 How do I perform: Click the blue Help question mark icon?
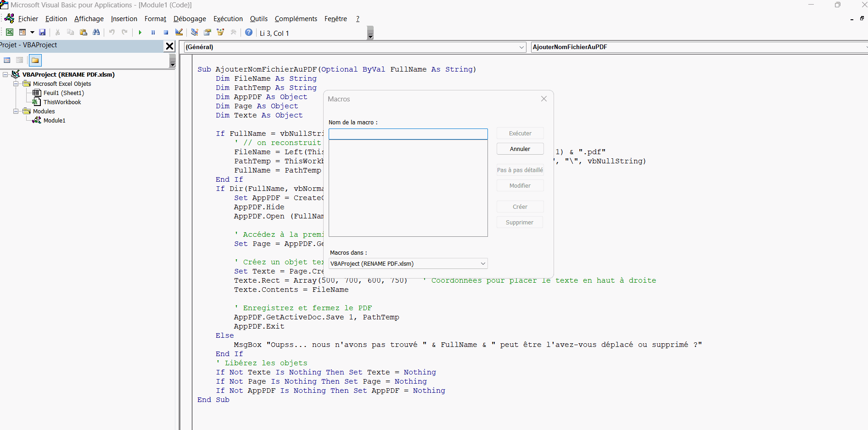pos(248,32)
